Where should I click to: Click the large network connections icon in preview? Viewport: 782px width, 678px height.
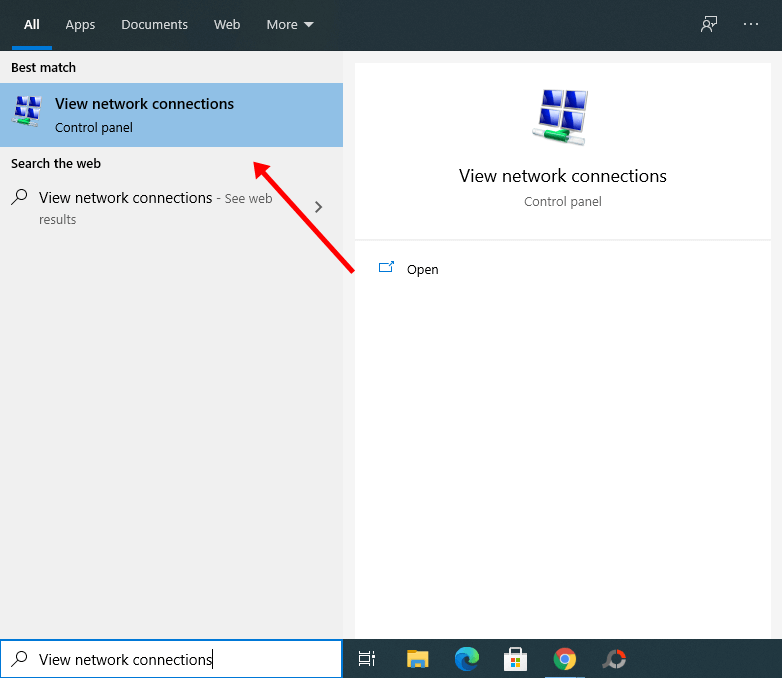(562, 116)
